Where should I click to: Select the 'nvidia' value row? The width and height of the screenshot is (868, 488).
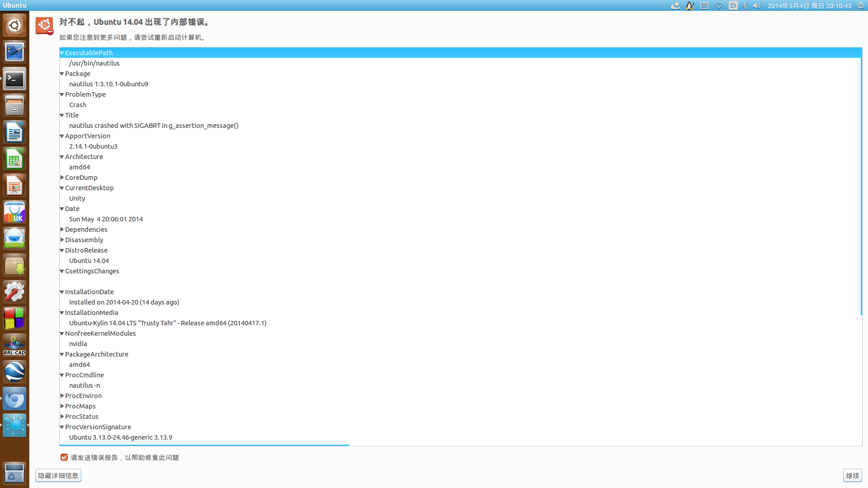[460, 344]
